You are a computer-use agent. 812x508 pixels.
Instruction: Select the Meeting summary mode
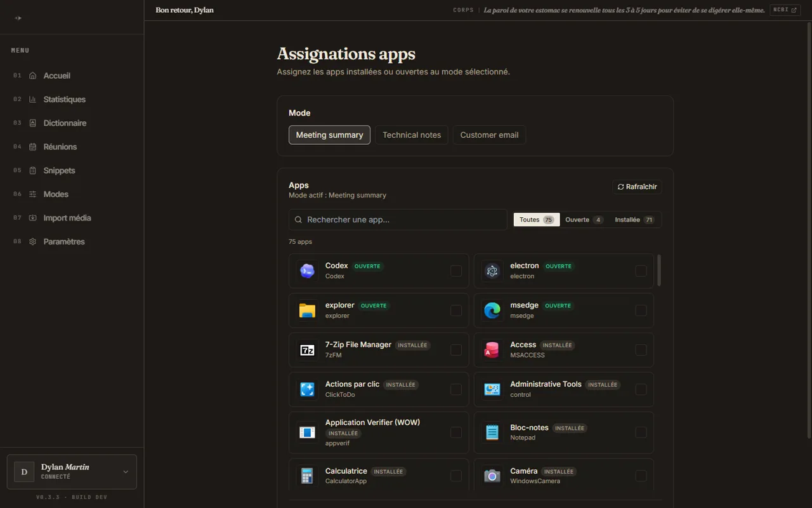(329, 135)
